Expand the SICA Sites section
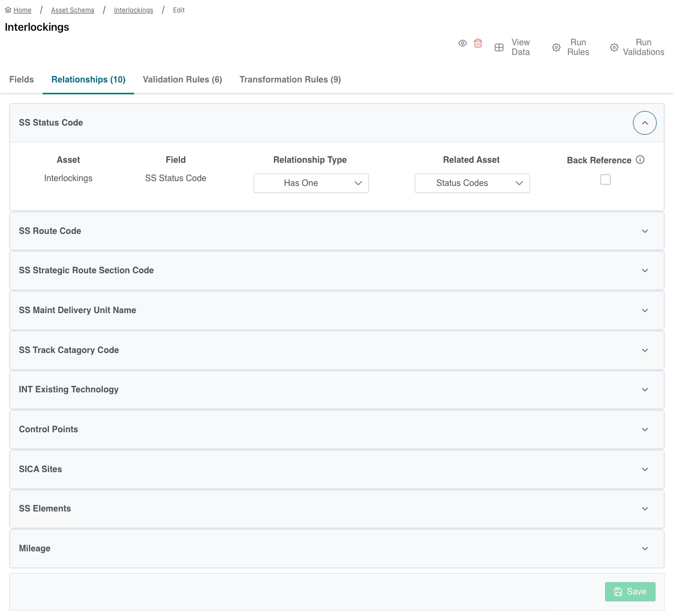The image size is (675, 616). point(644,469)
